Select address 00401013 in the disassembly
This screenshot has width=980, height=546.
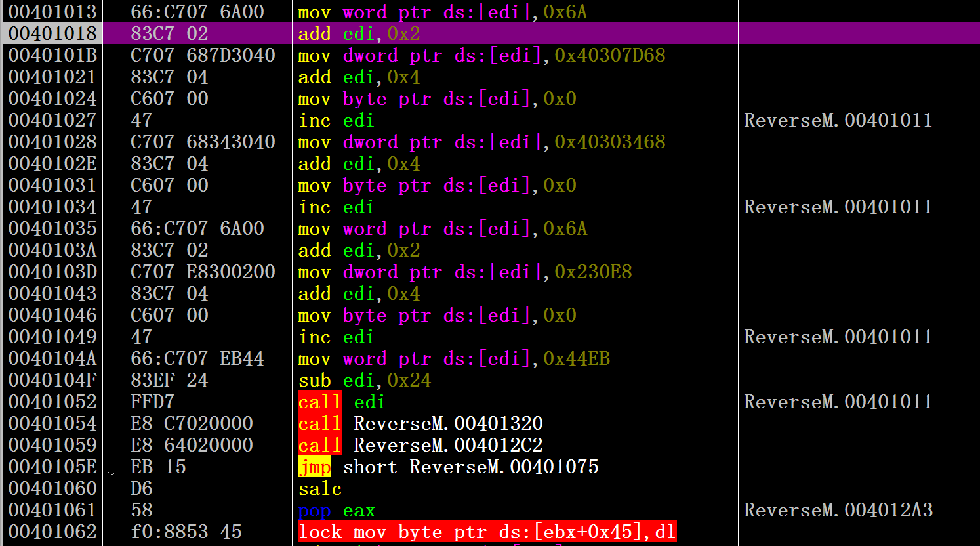(x=52, y=12)
